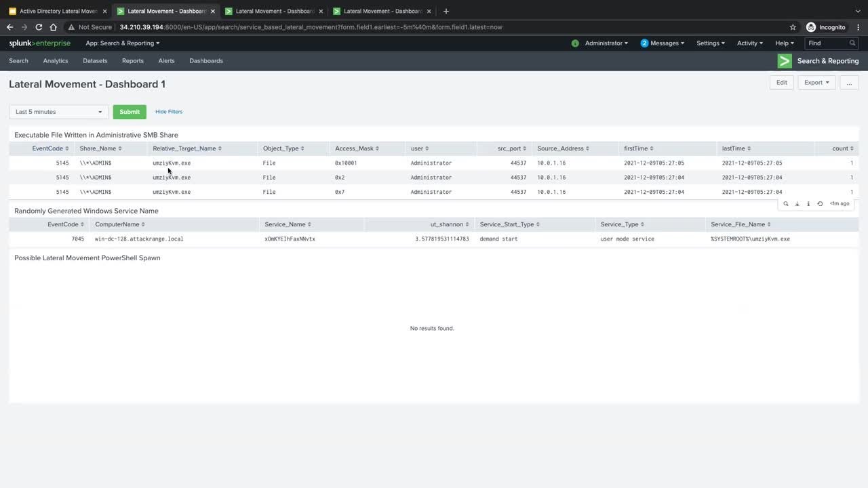This screenshot has width=868, height=488.
Task: Sort by the Service_Name column
Action: point(288,224)
